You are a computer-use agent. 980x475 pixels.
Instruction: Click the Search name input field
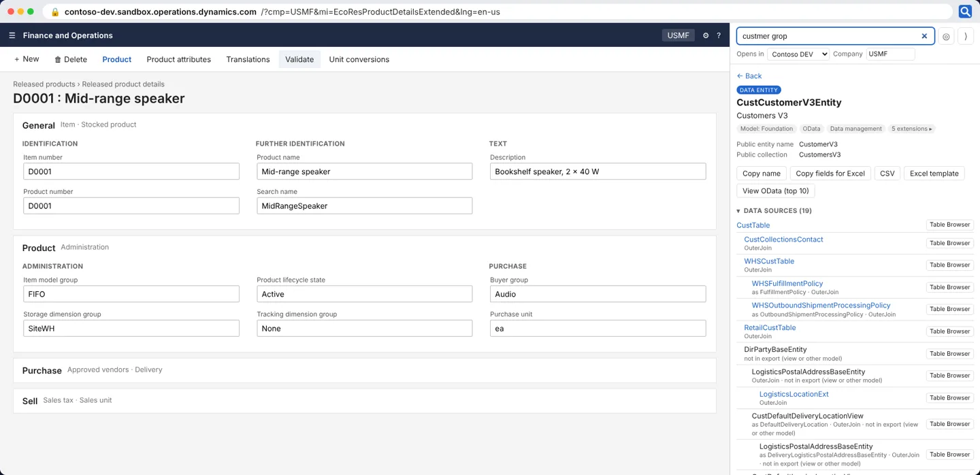[x=364, y=206]
